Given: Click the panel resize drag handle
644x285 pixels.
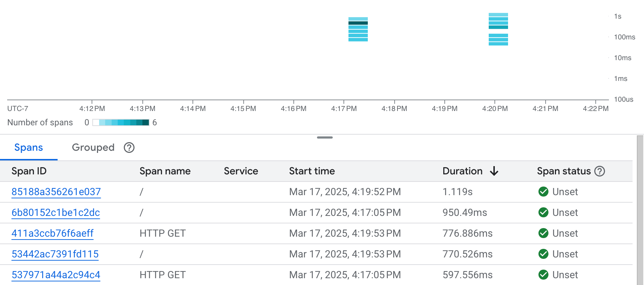Looking at the screenshot, I should coord(325,137).
